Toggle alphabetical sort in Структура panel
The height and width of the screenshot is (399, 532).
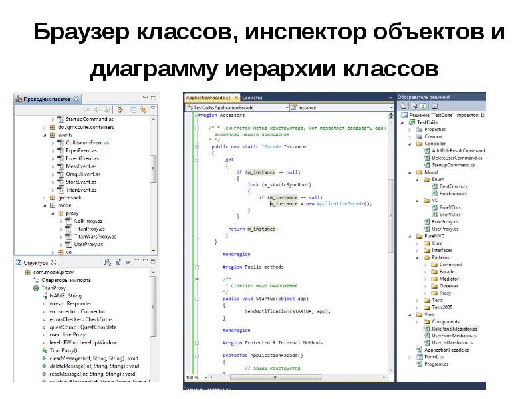click(108, 262)
